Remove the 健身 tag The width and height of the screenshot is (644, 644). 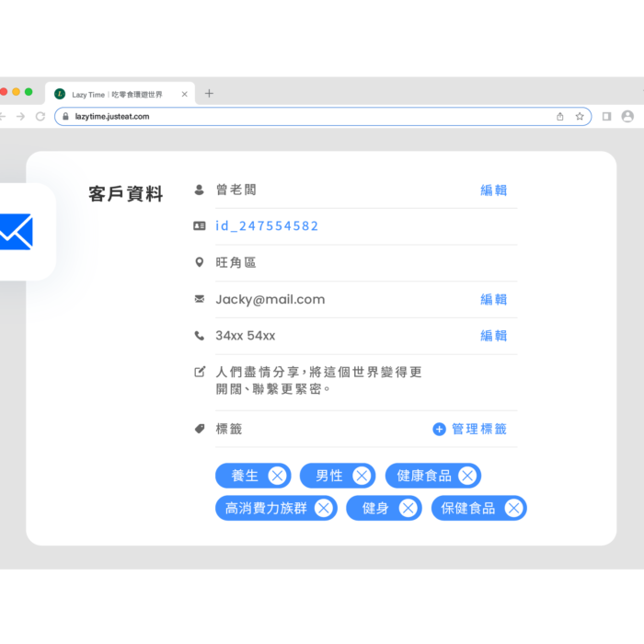pyautogui.click(x=408, y=508)
